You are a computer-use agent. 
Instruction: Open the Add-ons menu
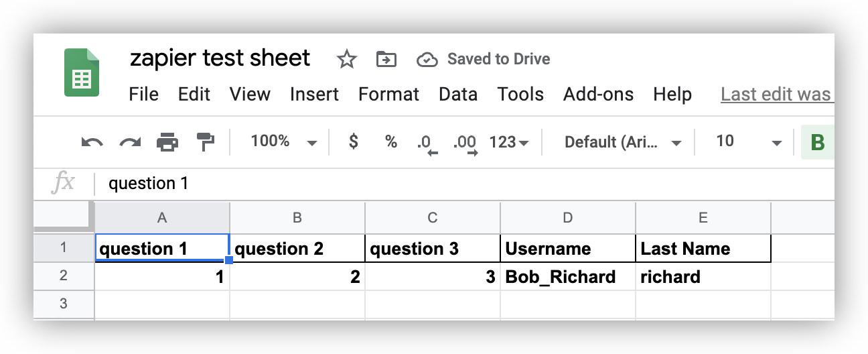598,95
